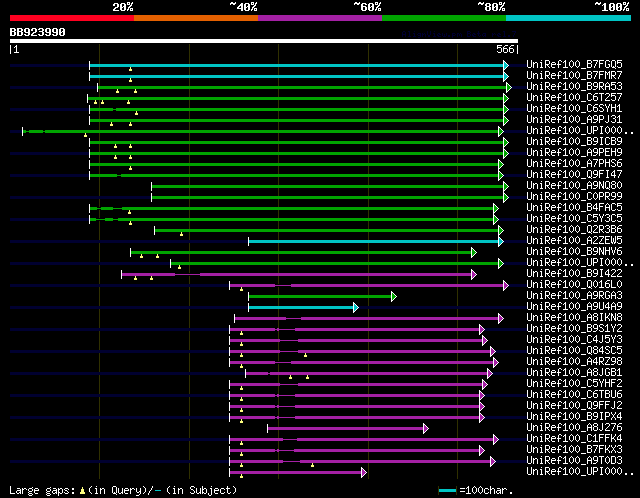
Task: Select hit name UniRef100_Q84SC5
Action: [x=574, y=351]
